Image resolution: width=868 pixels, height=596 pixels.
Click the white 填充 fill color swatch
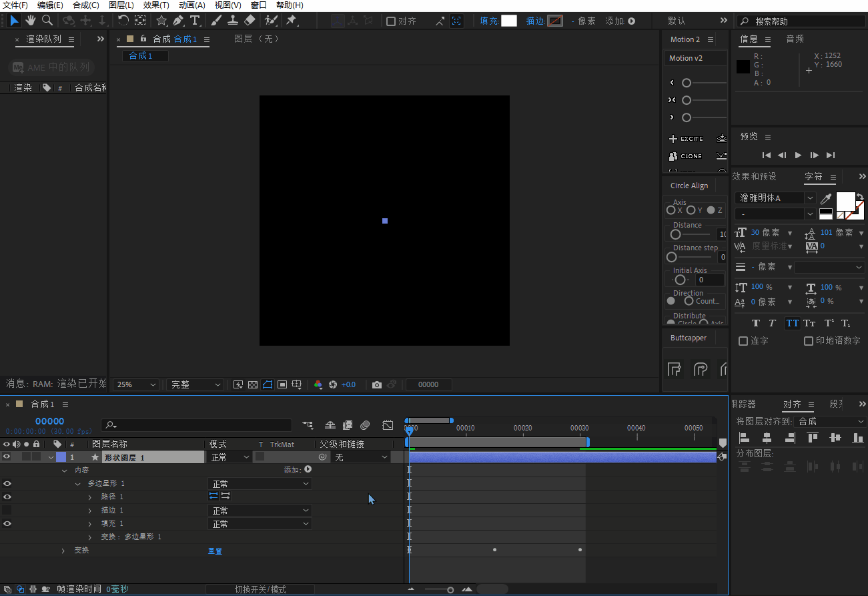click(x=508, y=21)
